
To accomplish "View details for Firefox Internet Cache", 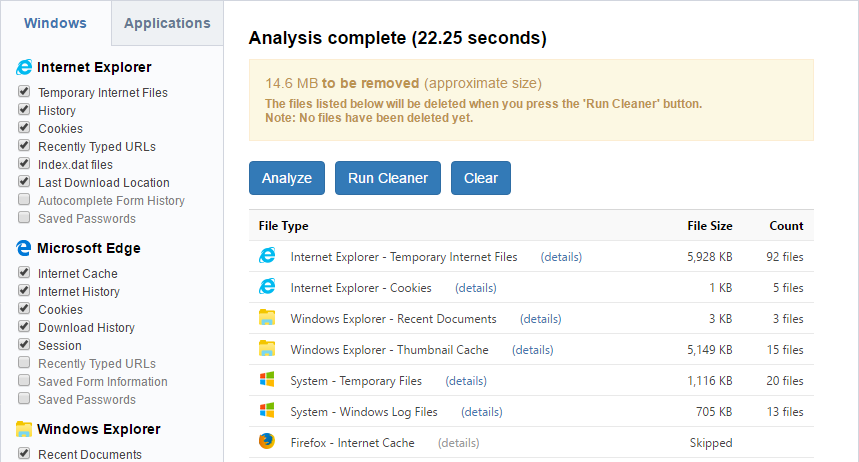I will tap(458, 443).
